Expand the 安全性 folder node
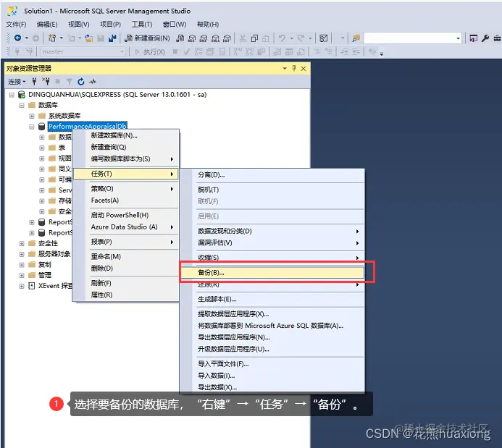 (x=22, y=243)
